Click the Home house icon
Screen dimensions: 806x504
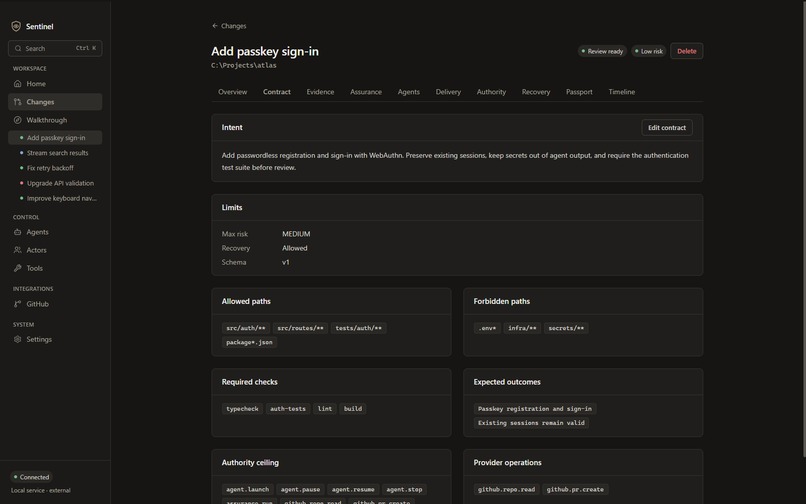point(17,83)
